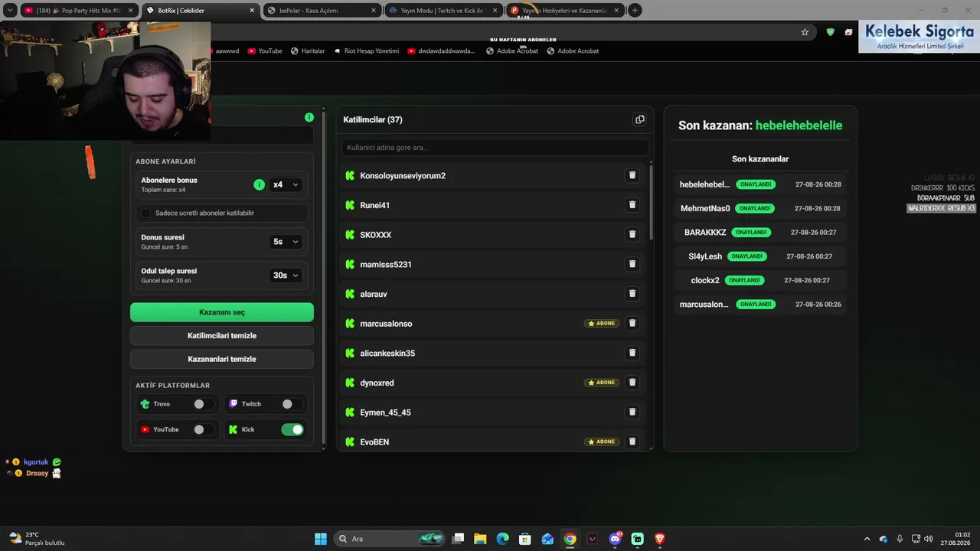
Task: Open the YouTube bookmark
Action: (265, 51)
